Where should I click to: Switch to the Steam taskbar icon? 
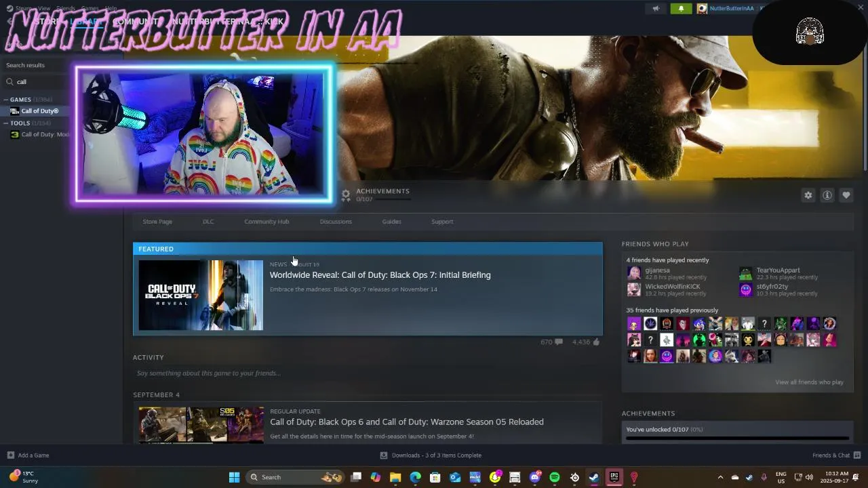(x=594, y=477)
